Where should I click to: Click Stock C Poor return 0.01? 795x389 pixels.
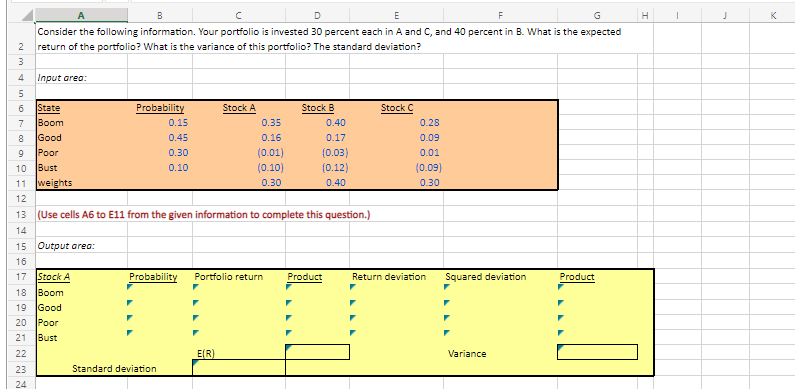point(430,153)
